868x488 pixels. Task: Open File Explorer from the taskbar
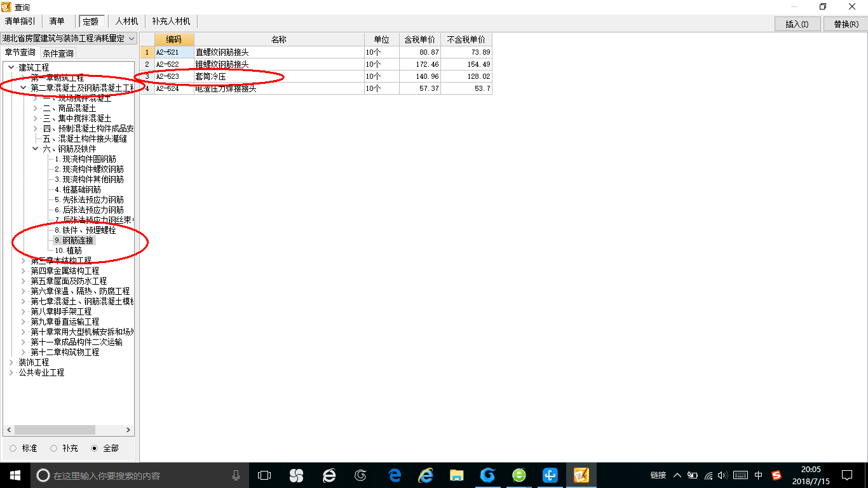click(456, 475)
